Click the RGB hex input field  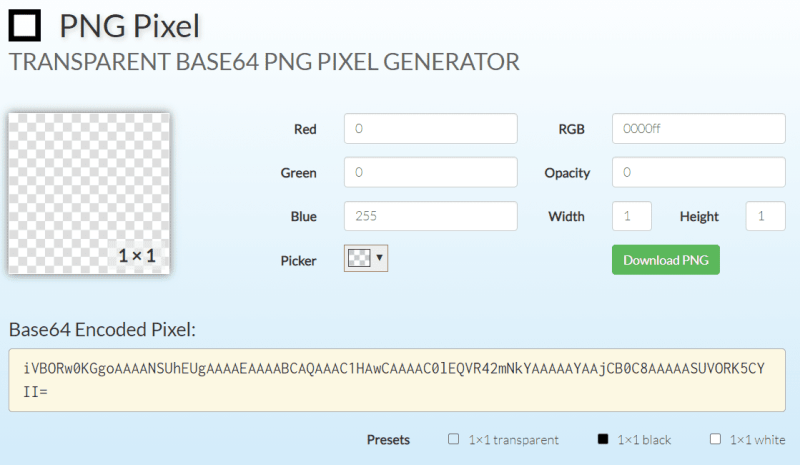click(x=698, y=129)
